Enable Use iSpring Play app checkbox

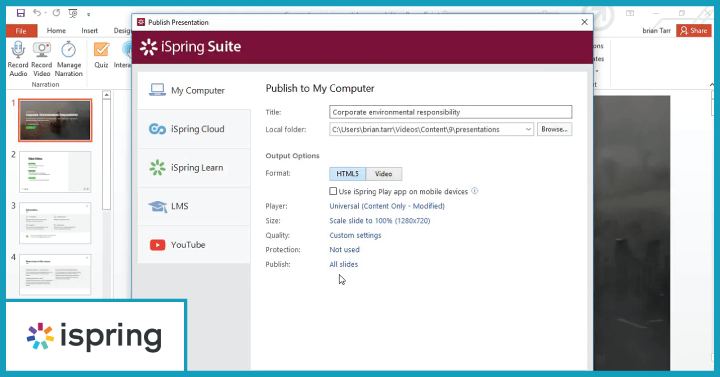333,191
